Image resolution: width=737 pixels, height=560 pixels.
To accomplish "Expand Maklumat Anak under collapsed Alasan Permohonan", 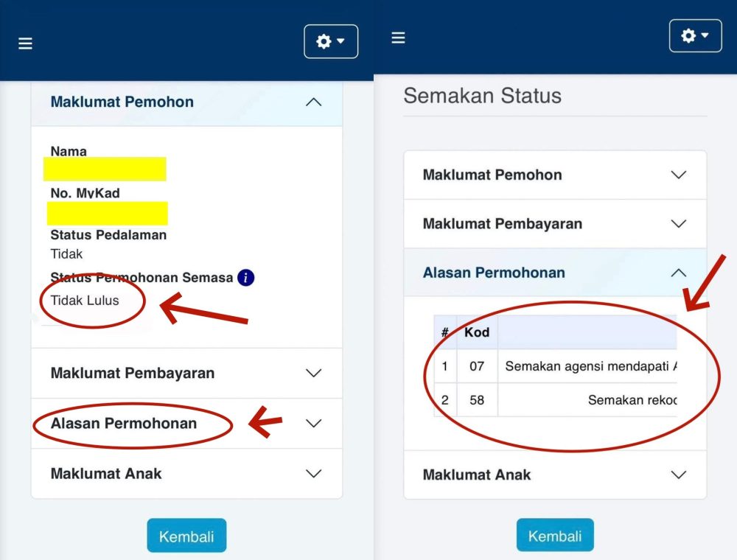I will point(313,474).
